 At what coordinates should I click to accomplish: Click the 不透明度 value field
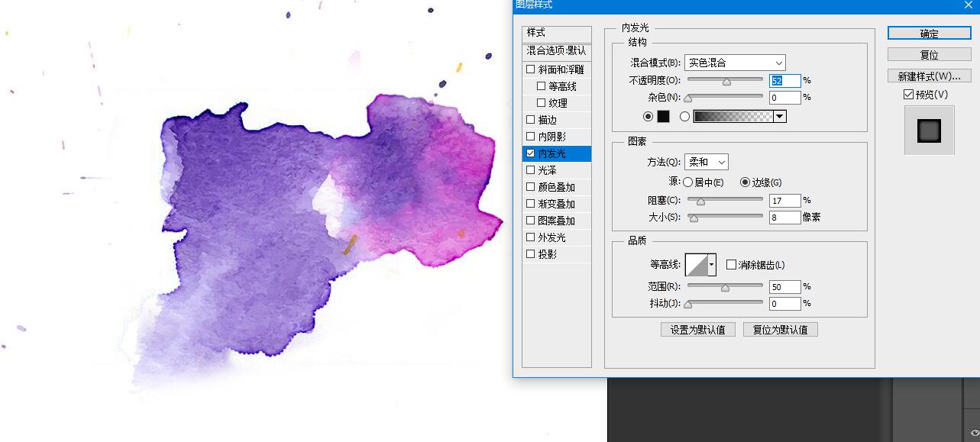[784, 80]
